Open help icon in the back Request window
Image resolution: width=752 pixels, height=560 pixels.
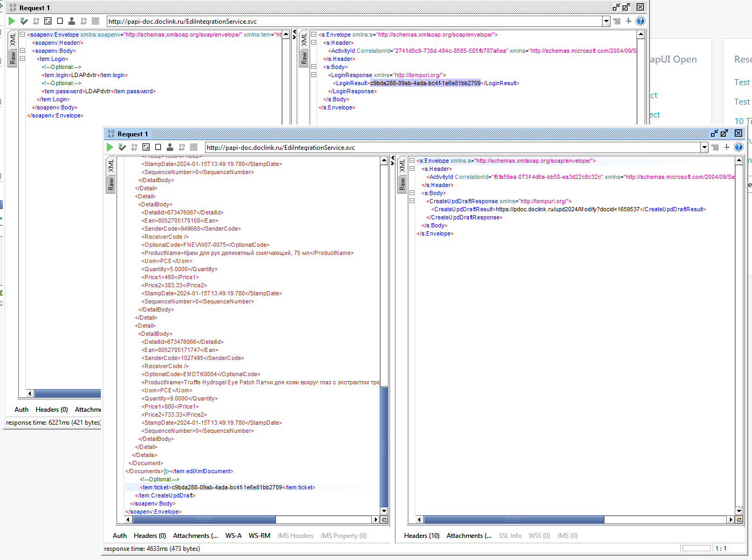(x=640, y=21)
